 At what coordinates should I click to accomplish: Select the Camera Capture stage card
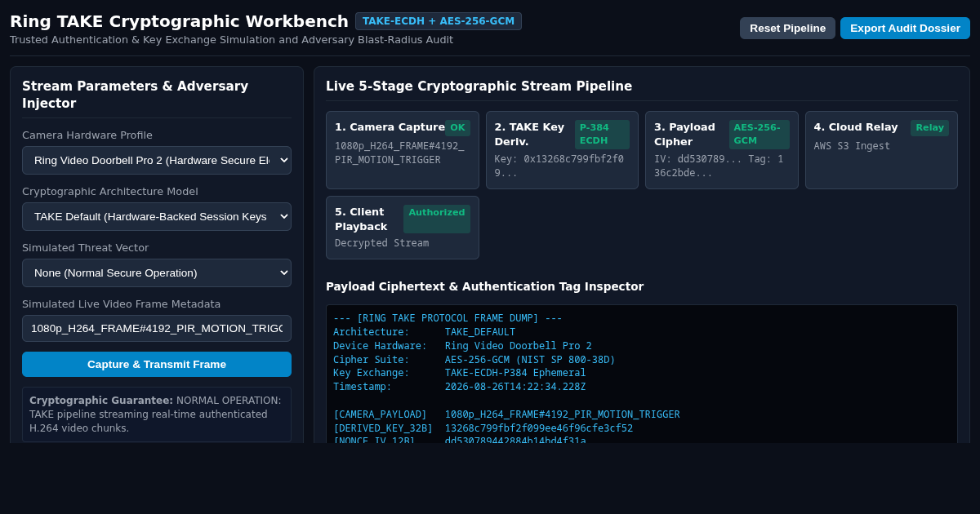(403, 150)
